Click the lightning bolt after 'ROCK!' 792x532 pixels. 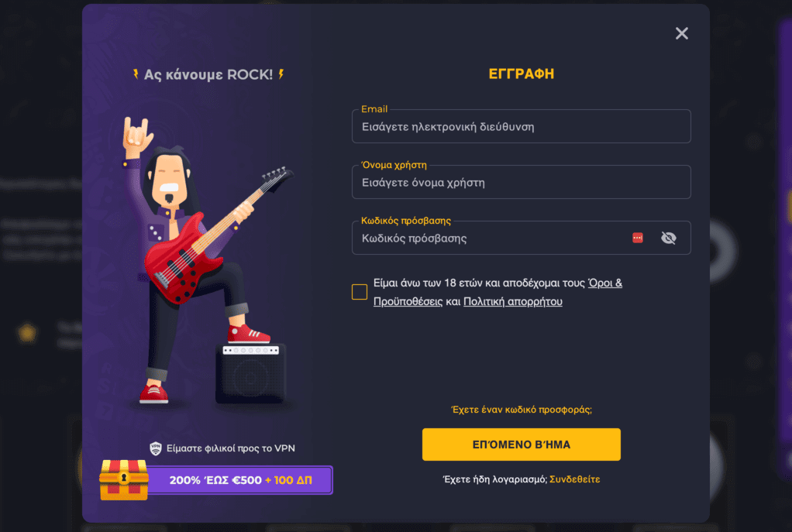281,74
